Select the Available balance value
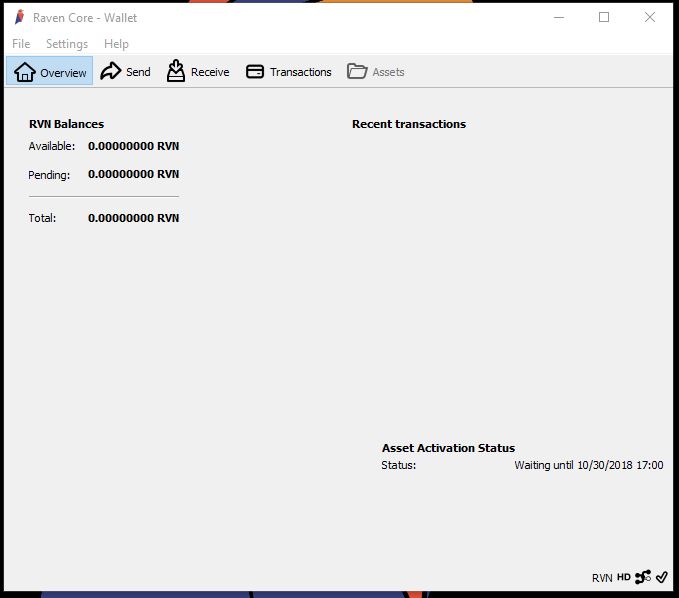This screenshot has width=679, height=598. coord(133,146)
